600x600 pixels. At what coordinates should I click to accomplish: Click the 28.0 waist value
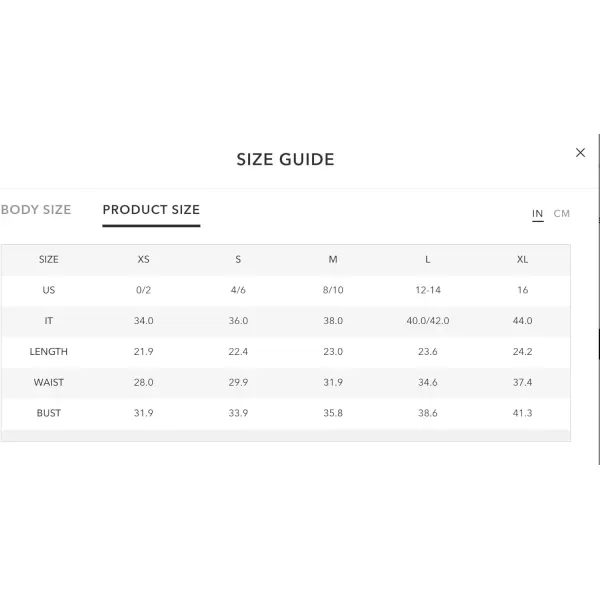pyautogui.click(x=143, y=382)
